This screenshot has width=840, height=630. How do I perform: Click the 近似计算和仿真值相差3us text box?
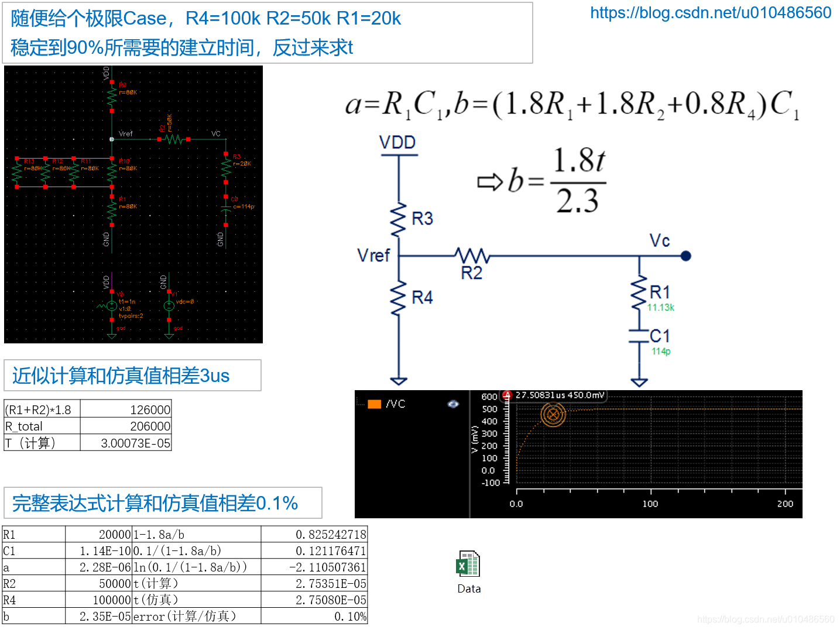pyautogui.click(x=132, y=376)
